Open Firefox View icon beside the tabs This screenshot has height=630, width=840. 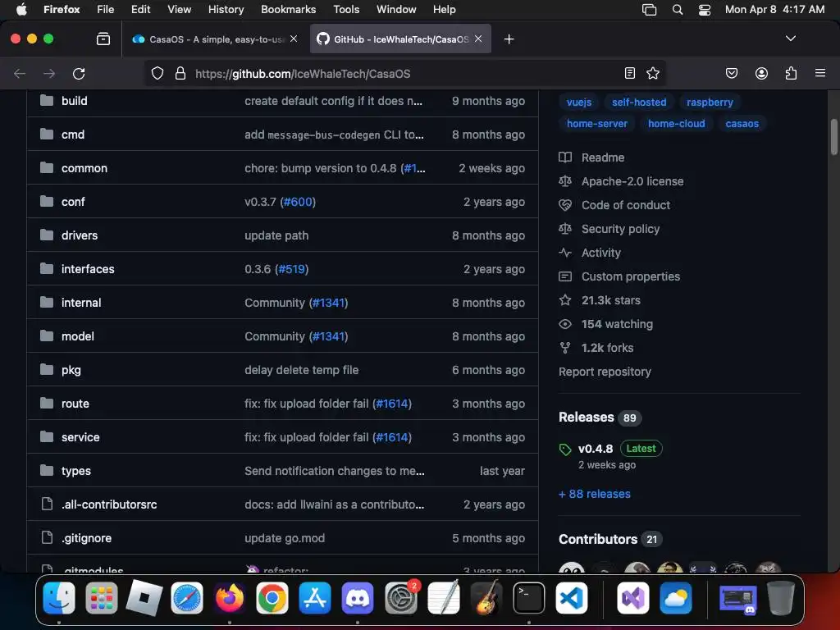click(x=103, y=39)
